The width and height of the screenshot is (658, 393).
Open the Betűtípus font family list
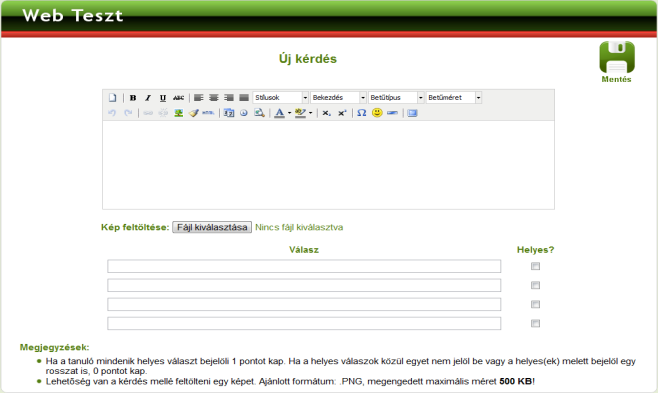coord(396,98)
